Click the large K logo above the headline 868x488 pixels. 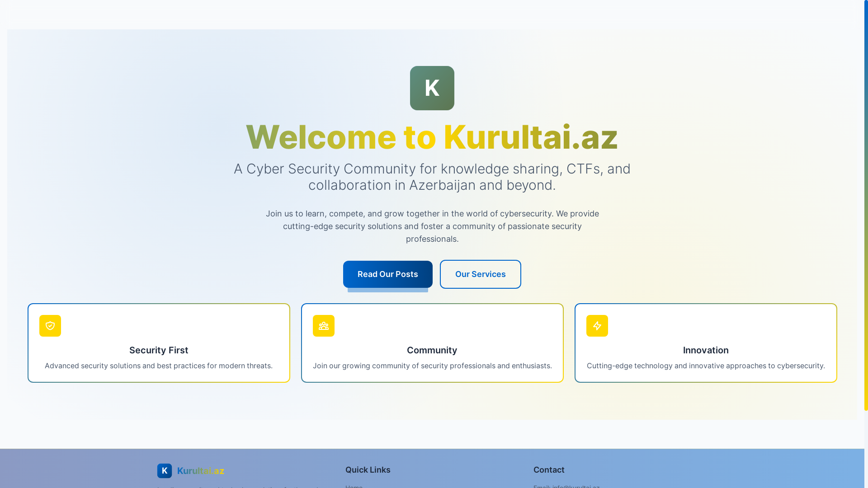[x=432, y=88]
